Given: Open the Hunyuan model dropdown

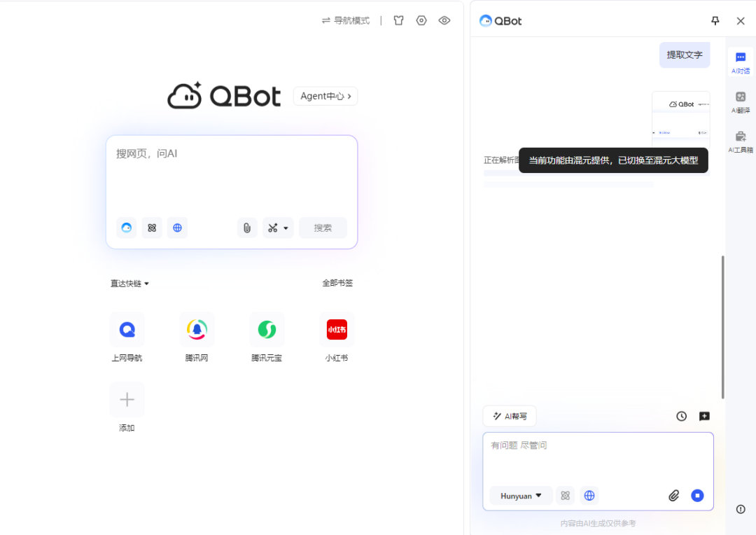Looking at the screenshot, I should click(x=521, y=496).
